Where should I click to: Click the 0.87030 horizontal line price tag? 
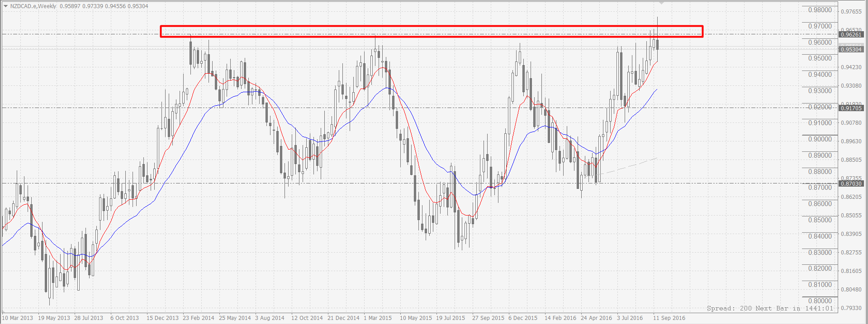point(851,183)
